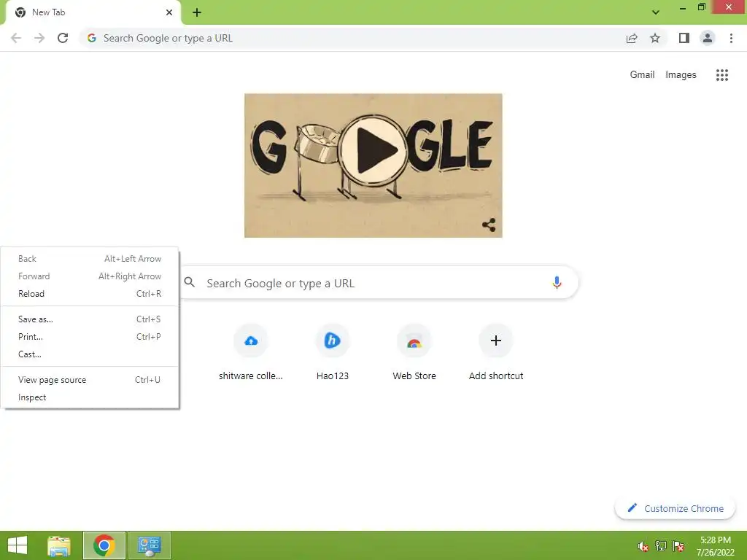Open Chrome three-dot menu
The width and height of the screenshot is (747, 560).
point(731,38)
